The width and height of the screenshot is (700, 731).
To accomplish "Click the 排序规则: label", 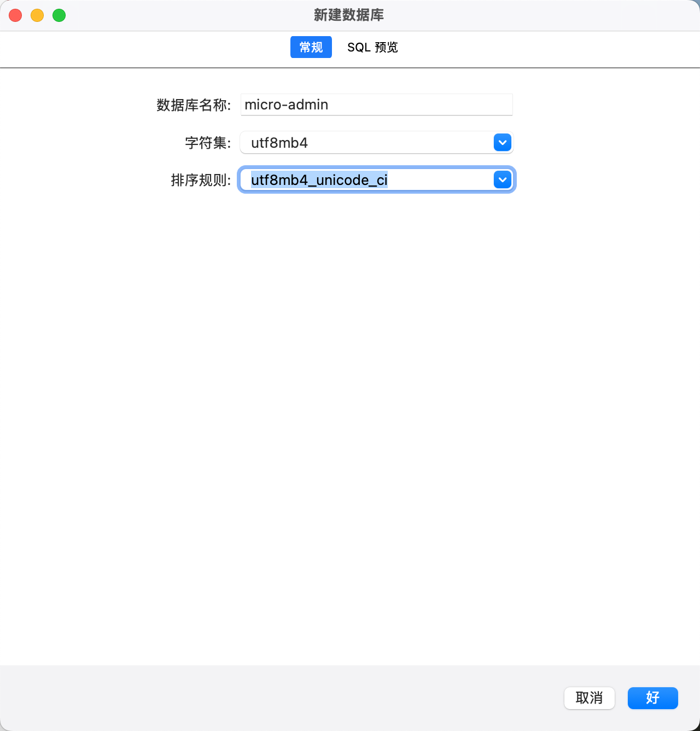I will (201, 180).
